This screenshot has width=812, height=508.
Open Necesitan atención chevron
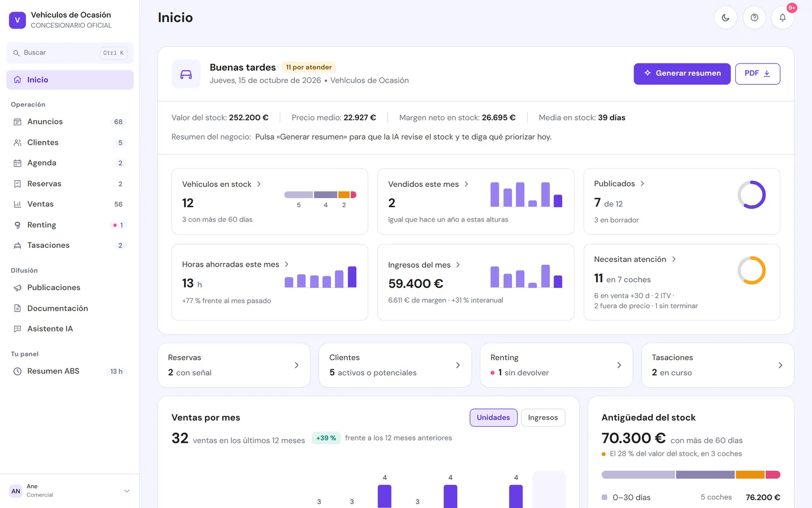click(674, 259)
